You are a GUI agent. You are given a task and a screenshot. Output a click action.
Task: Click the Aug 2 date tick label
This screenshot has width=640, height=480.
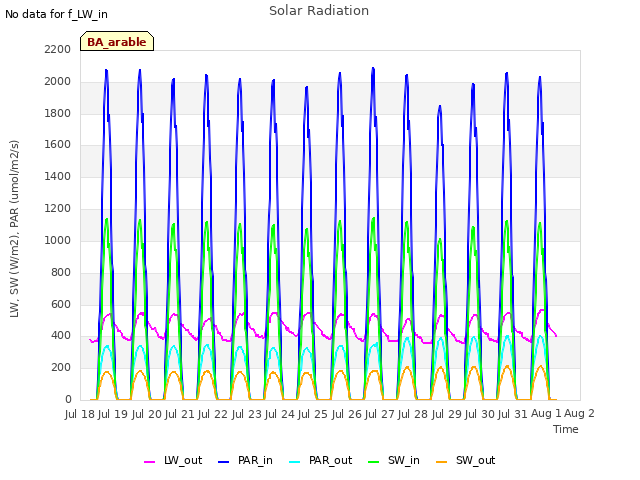coord(579,414)
